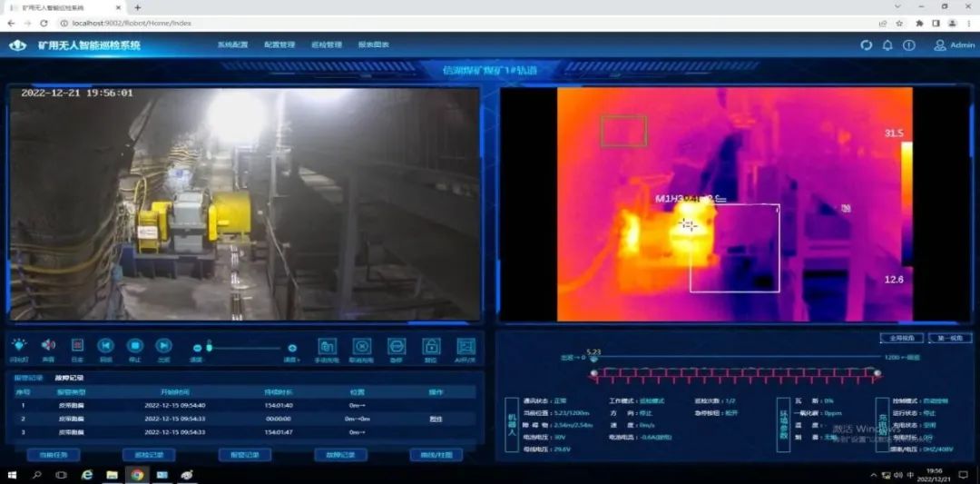Open a new browser tab with plus

pos(138,7)
